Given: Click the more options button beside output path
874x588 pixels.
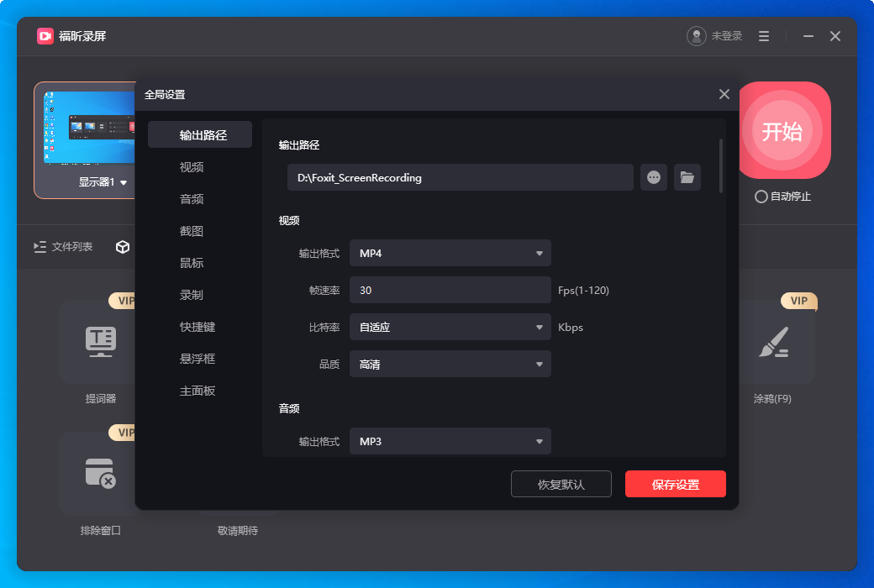Looking at the screenshot, I should pos(654,177).
